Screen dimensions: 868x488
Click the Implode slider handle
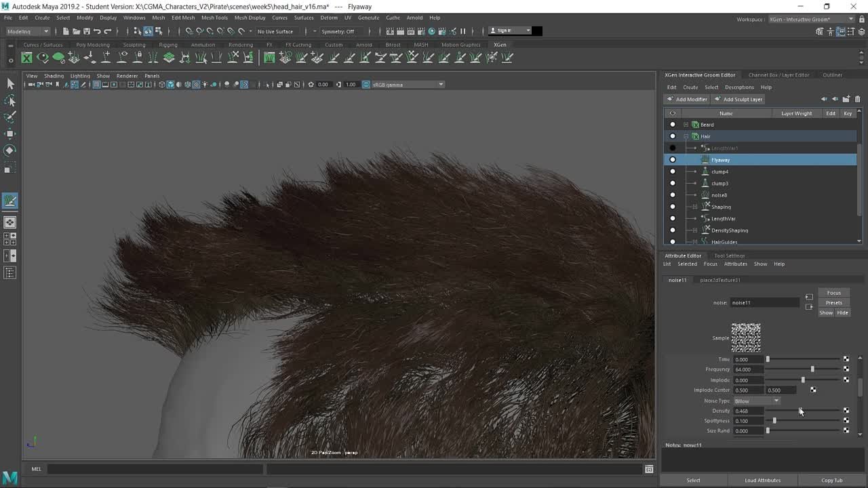pos(803,380)
